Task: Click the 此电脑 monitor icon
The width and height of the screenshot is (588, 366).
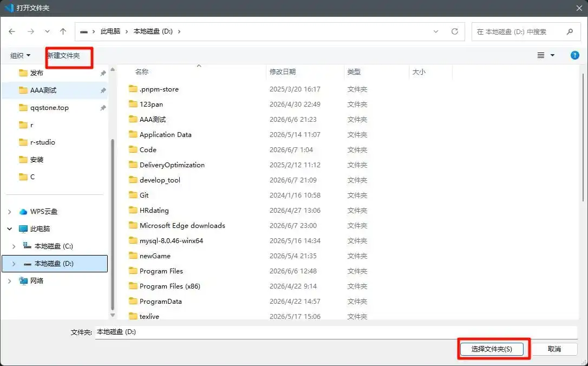Action: (23, 228)
